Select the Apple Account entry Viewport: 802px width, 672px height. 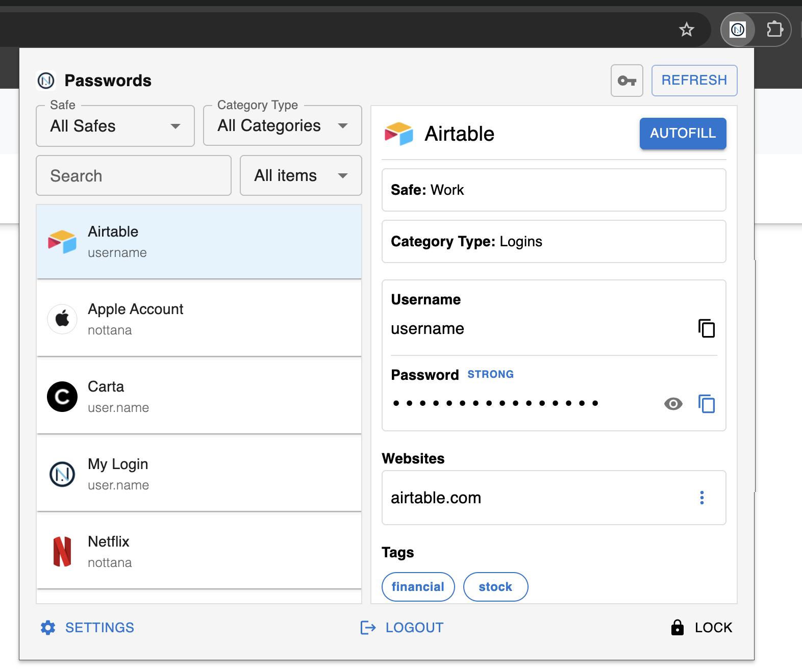pos(199,319)
